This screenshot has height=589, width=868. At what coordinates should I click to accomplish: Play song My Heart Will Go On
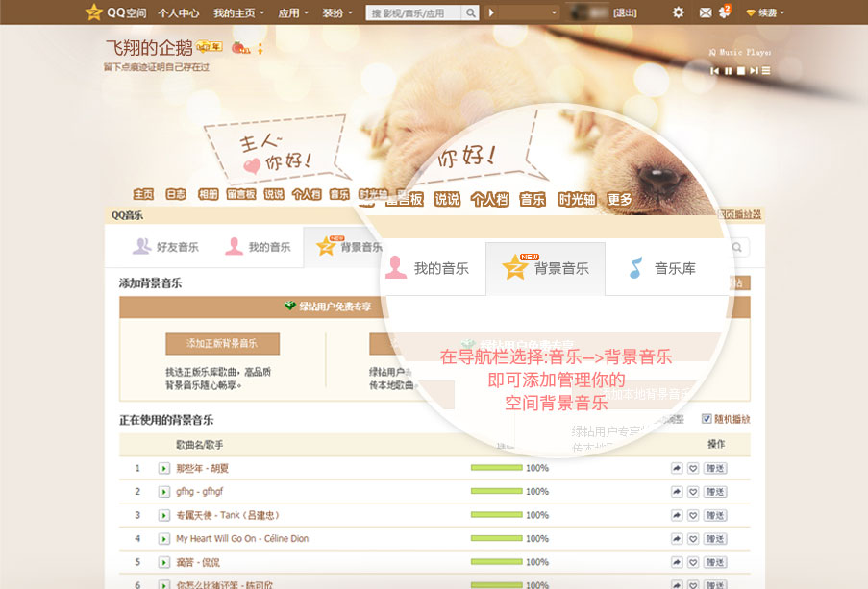pyautogui.click(x=163, y=539)
